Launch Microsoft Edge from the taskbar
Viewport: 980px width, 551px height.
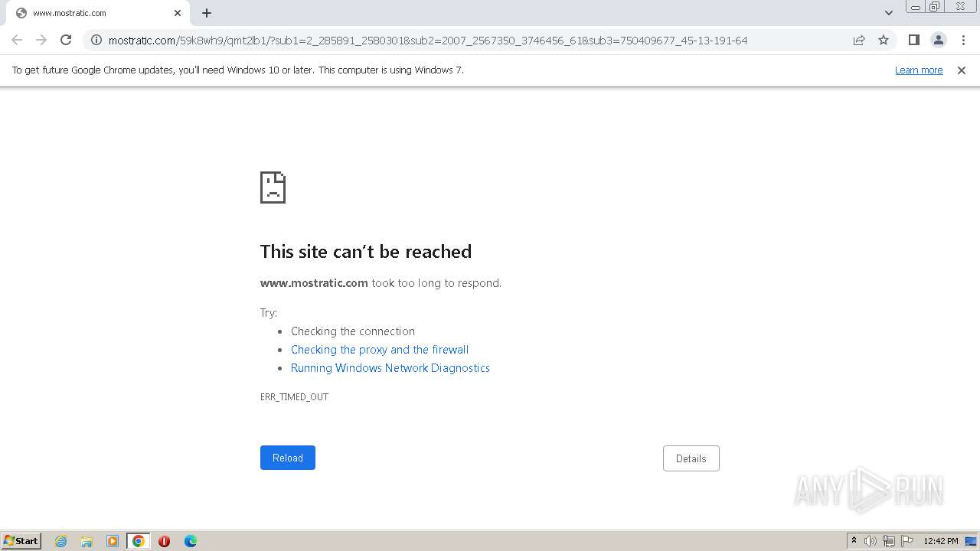190,541
